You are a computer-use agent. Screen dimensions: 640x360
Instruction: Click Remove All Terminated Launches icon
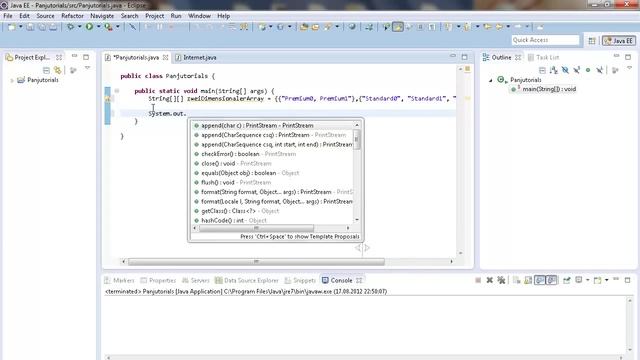(x=501, y=280)
